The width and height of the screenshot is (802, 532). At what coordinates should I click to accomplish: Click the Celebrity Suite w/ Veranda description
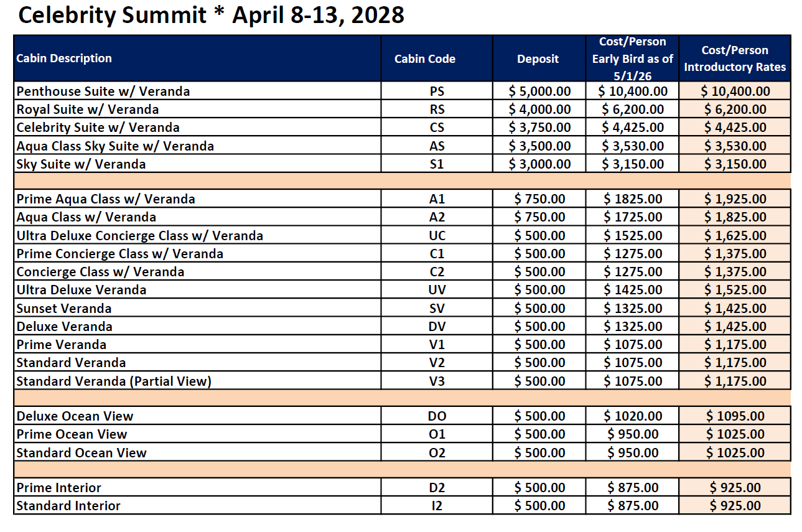[98, 128]
